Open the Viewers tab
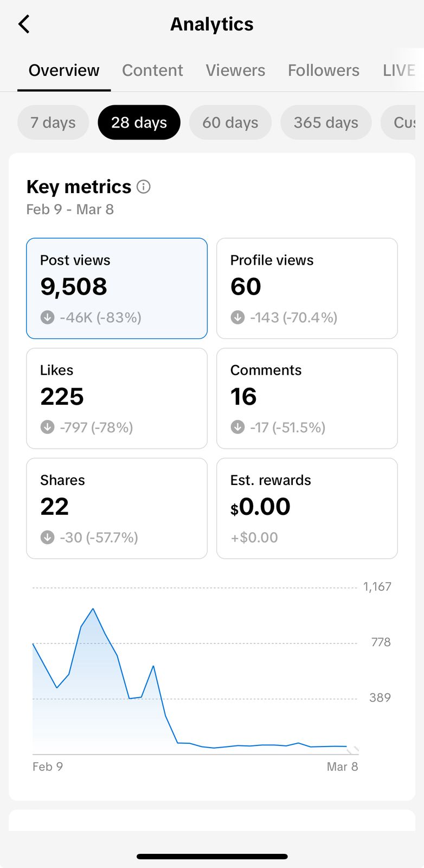 point(235,71)
